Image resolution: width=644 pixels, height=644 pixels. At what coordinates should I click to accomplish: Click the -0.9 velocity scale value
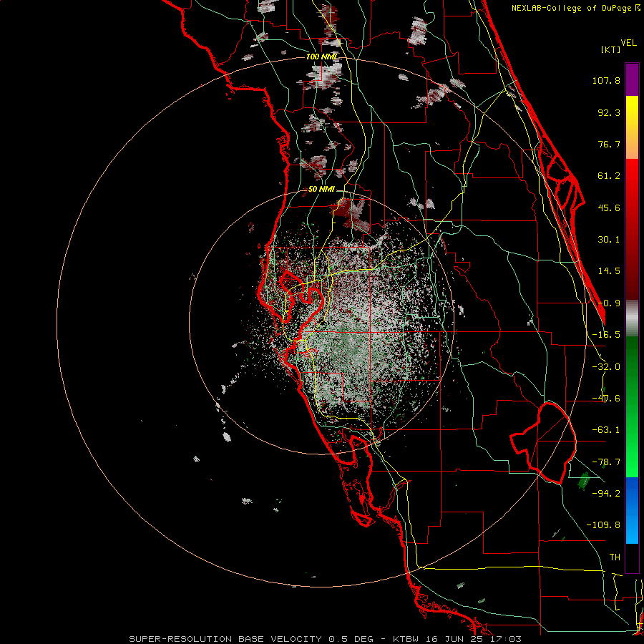[609, 303]
